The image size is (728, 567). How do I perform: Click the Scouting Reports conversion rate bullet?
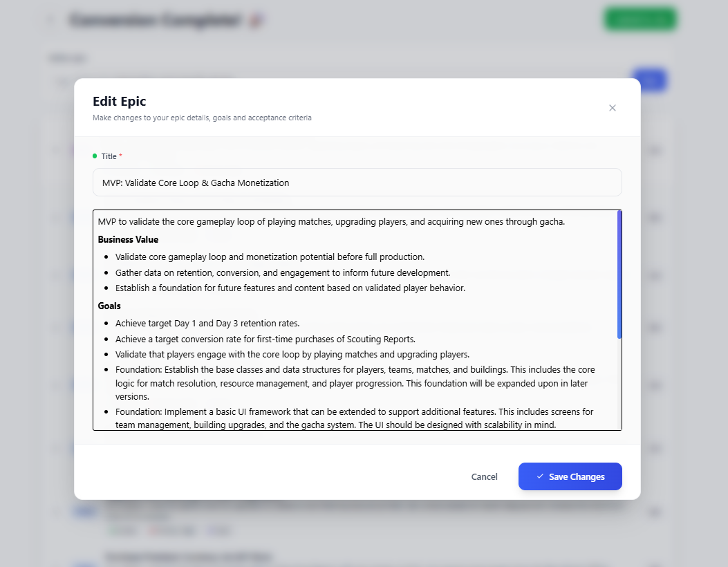coord(265,339)
